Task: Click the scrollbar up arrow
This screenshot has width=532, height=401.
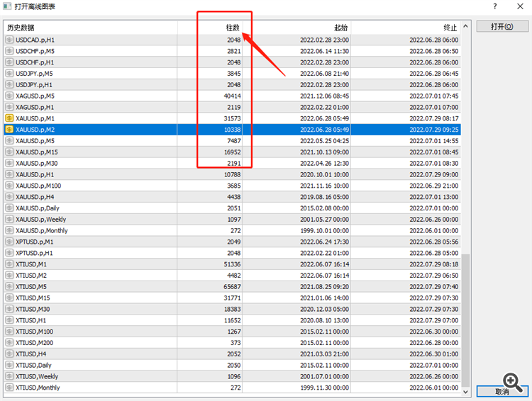Action: click(465, 26)
